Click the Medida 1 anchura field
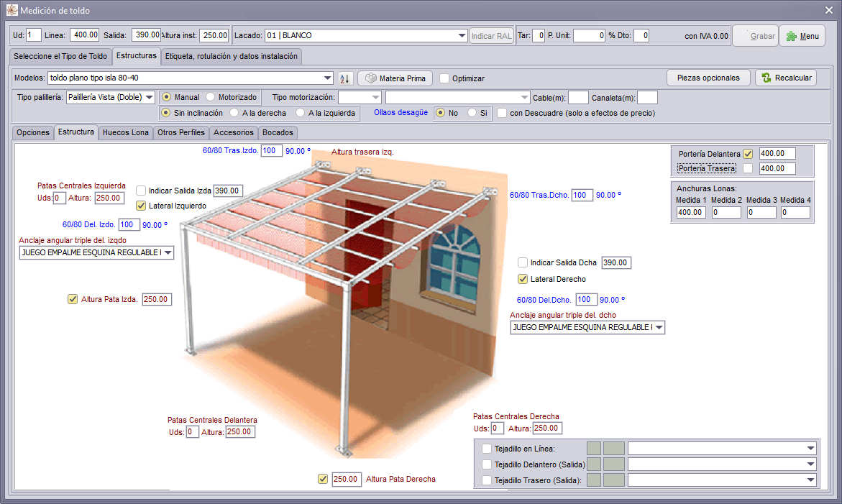The width and height of the screenshot is (842, 504). pos(690,213)
